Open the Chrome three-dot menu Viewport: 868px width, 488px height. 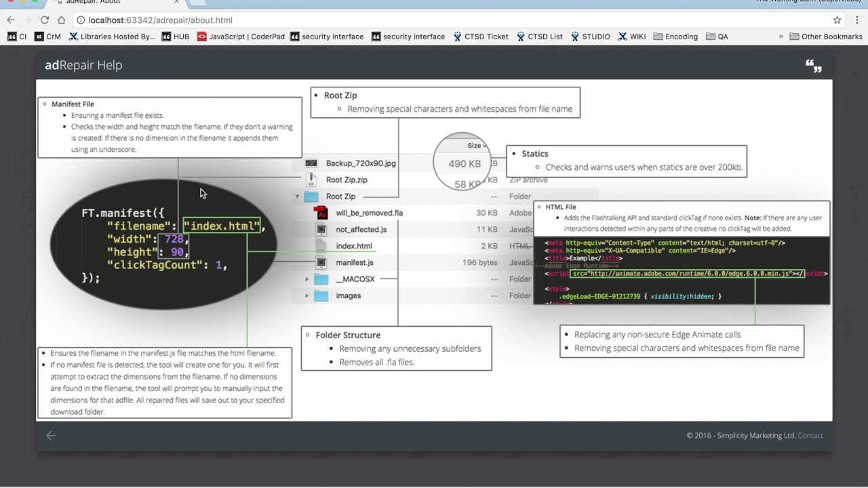tap(856, 20)
